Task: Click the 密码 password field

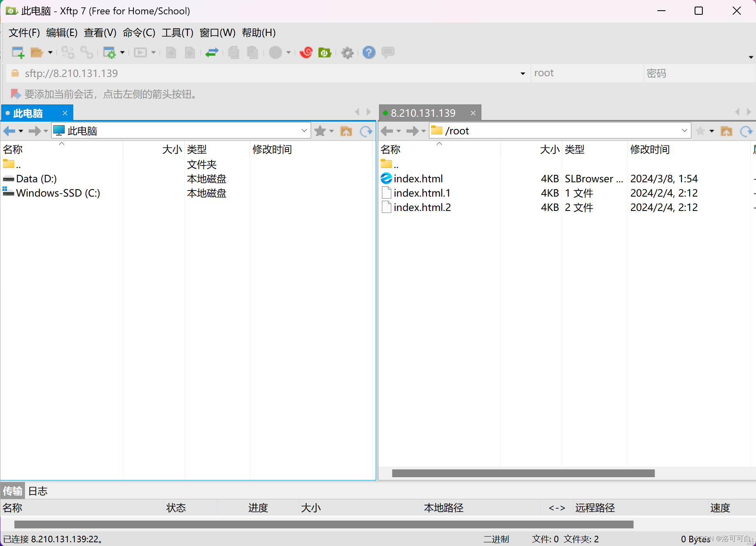Action: coord(699,73)
